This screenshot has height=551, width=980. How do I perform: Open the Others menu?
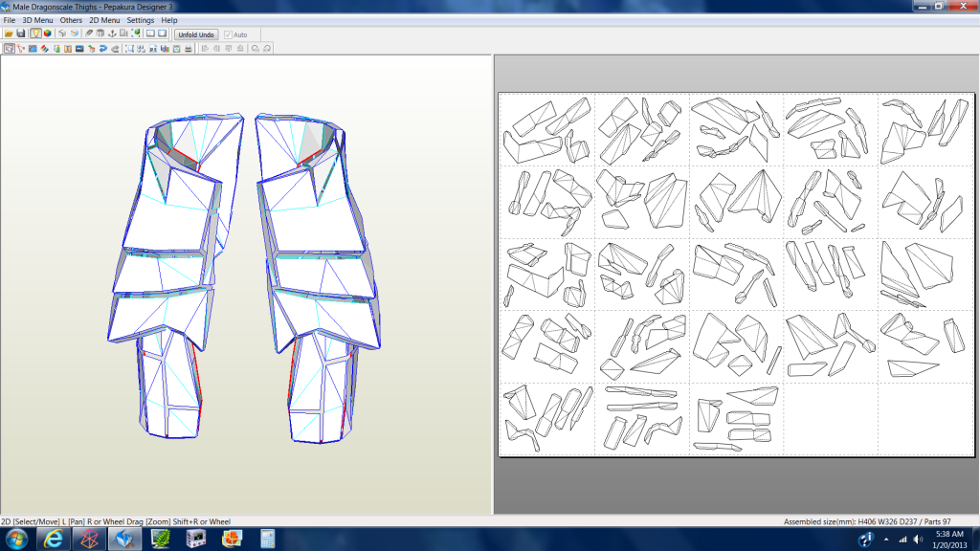71,20
